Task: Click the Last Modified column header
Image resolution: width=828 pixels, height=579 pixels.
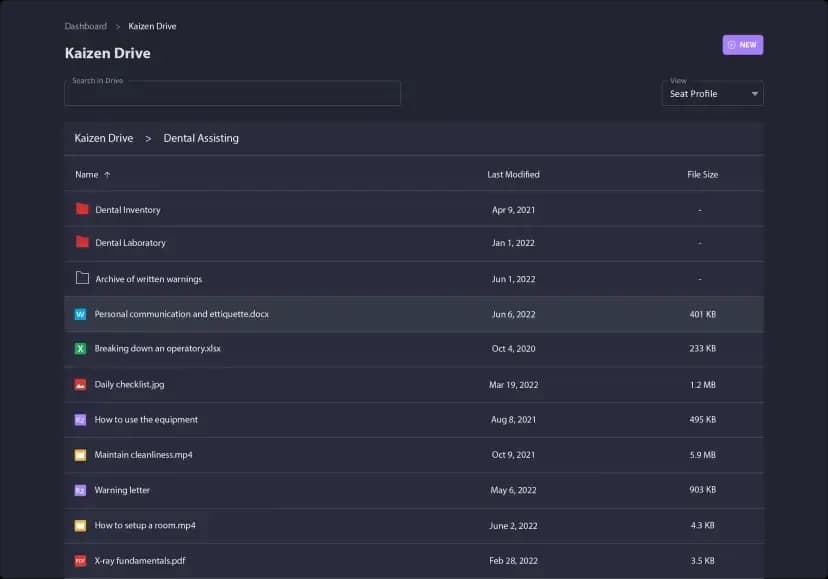Action: click(x=513, y=174)
